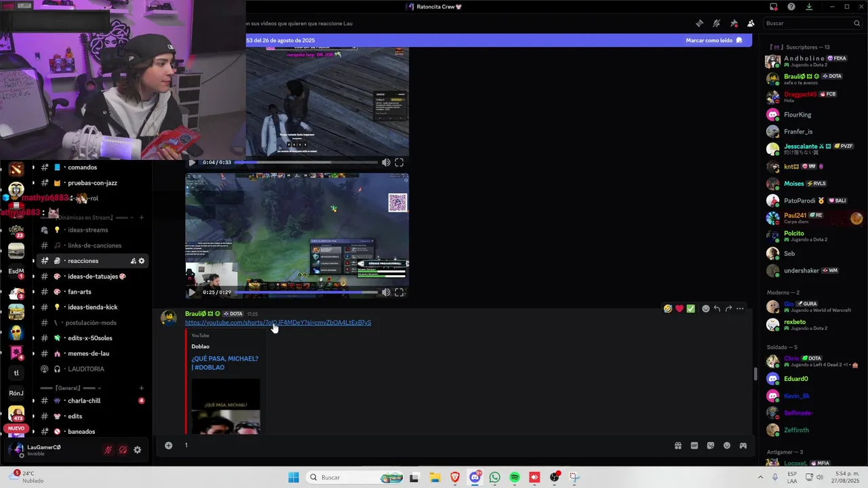868x488 pixels.
Task: Click member Andholine in member list
Action: click(811, 61)
